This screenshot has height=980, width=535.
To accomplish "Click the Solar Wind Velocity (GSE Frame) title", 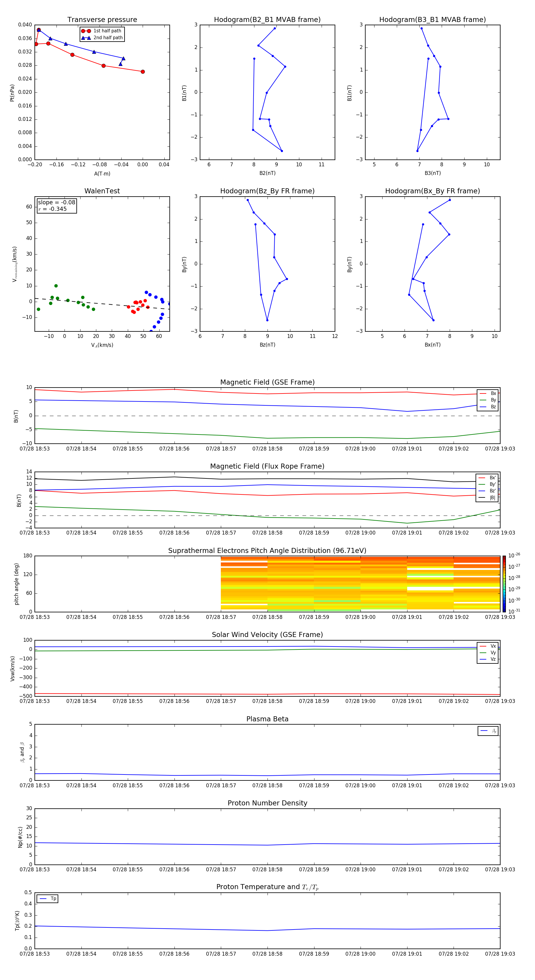I will 267,635.
